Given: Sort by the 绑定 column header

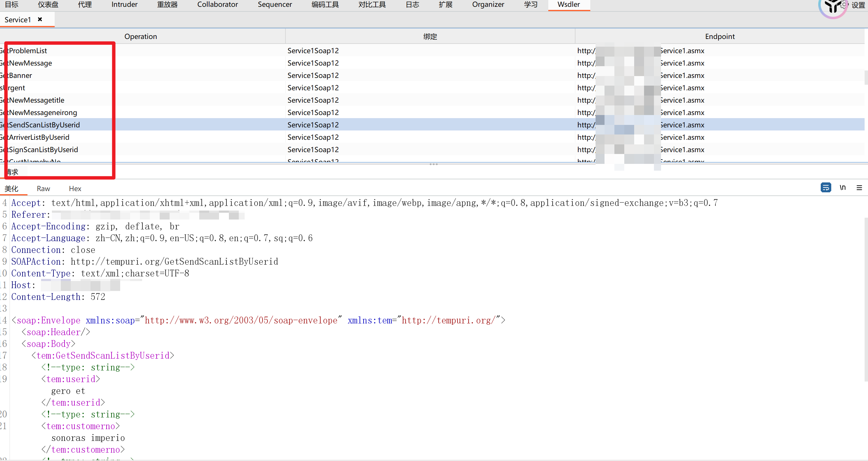Looking at the screenshot, I should (430, 36).
